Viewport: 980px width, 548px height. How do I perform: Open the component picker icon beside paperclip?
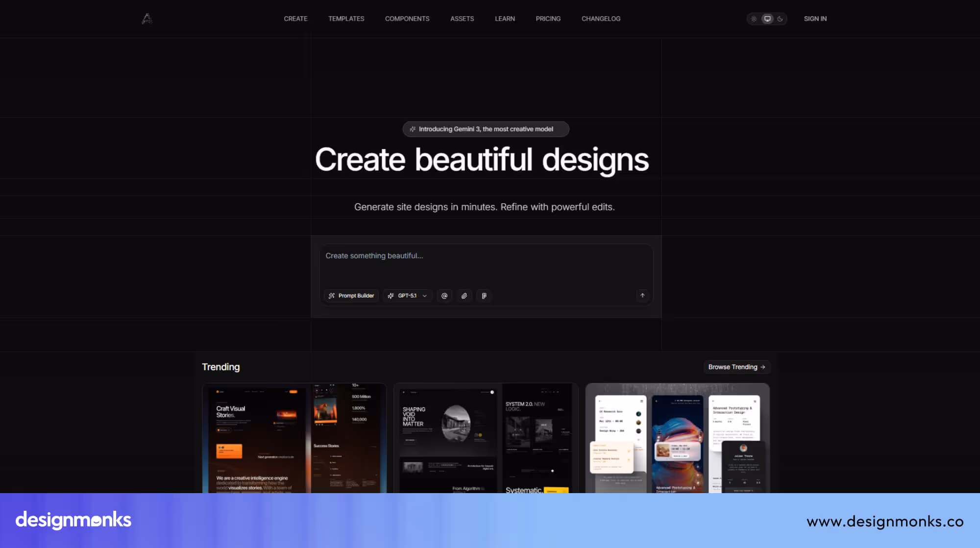point(484,296)
